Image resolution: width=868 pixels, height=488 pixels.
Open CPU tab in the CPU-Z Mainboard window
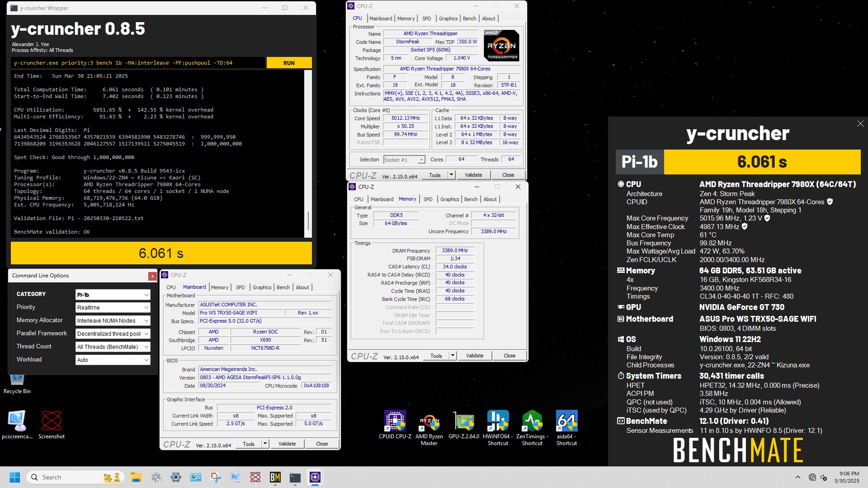pos(171,287)
